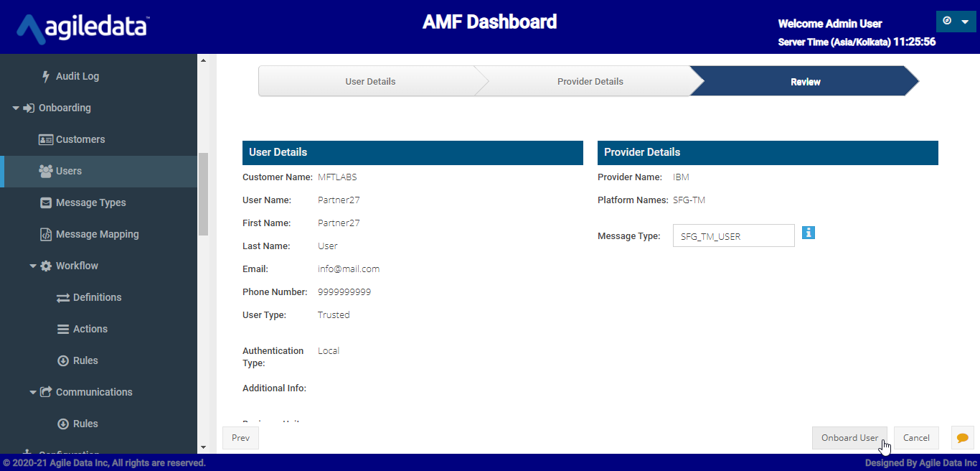The height and width of the screenshot is (471, 980).
Task: Click the Message Mapping code file icon
Action: click(x=46, y=234)
